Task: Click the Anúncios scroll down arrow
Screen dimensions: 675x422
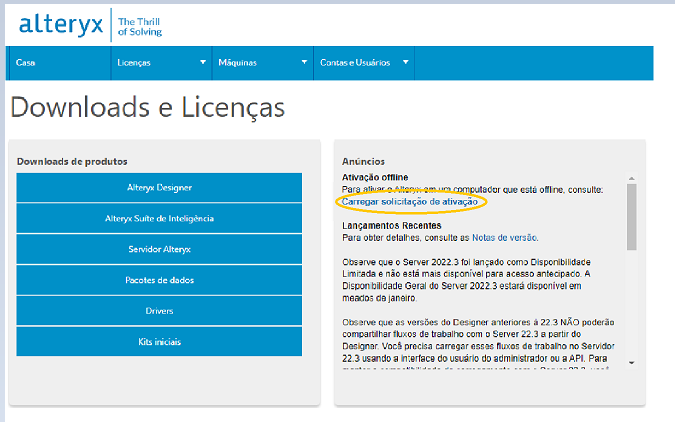Action: pos(632,363)
